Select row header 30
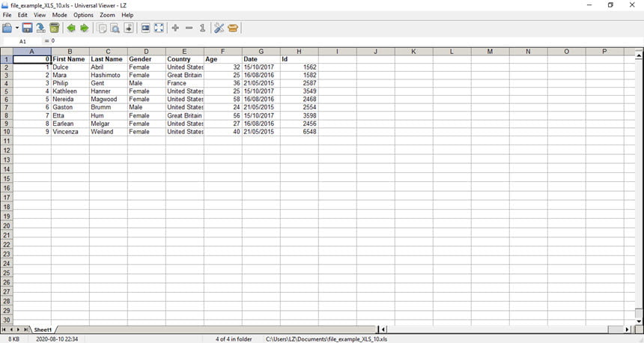The width and height of the screenshot is (644, 343). (x=7, y=320)
